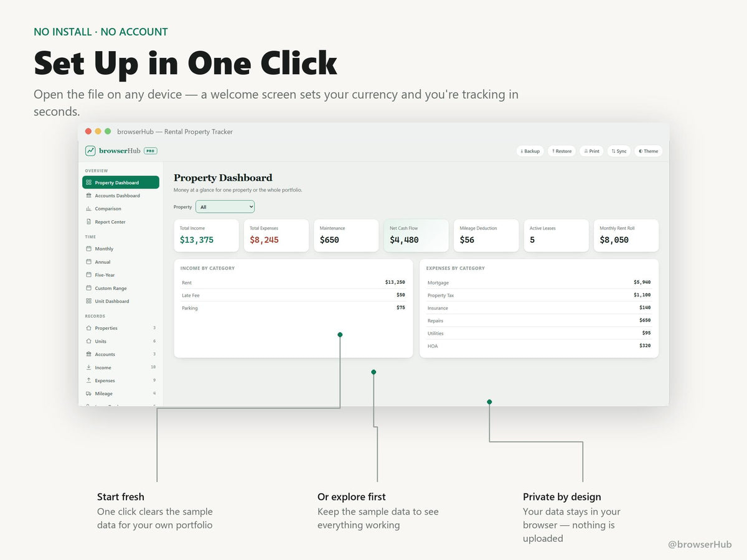Select the Active Leases card
Viewport: 747px width, 560px height.
pyautogui.click(x=557, y=235)
